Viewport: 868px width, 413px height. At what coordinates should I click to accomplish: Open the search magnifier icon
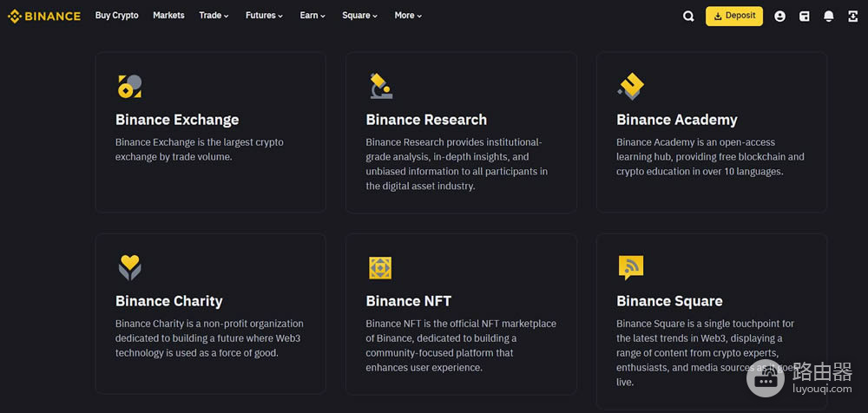(688, 16)
